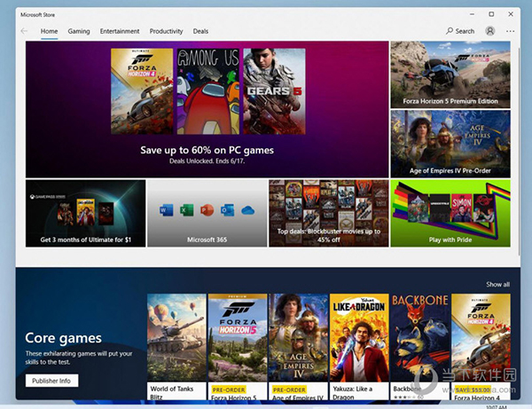Open the three-dot more options menu
This screenshot has width=532, height=409.
point(511,31)
